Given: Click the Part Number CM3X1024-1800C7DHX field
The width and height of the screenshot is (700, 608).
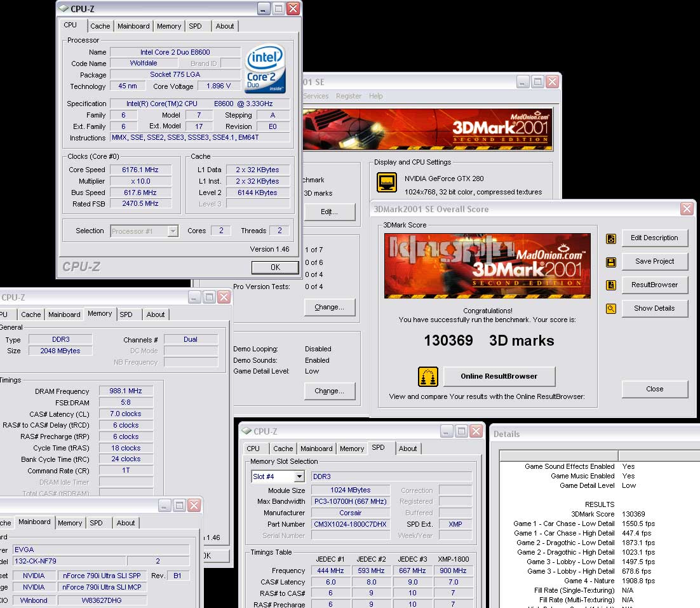Looking at the screenshot, I should click(x=351, y=524).
